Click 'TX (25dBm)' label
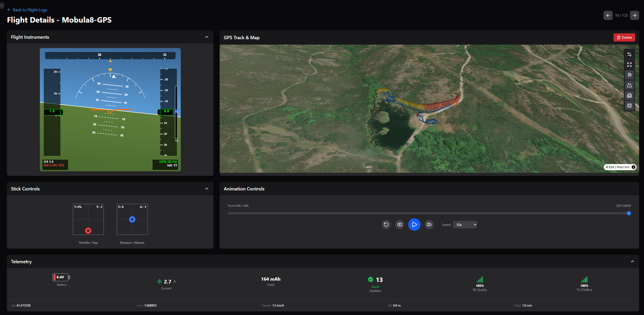 pos(584,290)
